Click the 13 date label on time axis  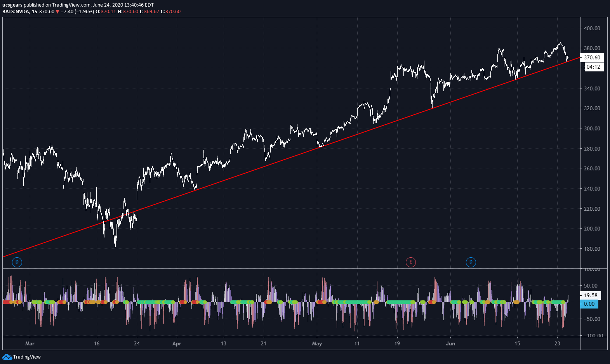[223, 343]
